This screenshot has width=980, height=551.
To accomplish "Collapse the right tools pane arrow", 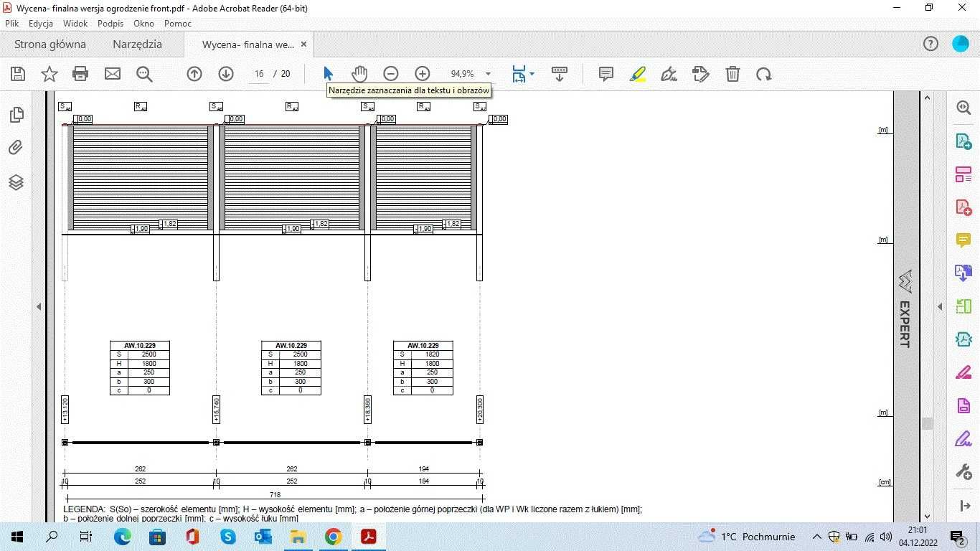I will 940,307.
